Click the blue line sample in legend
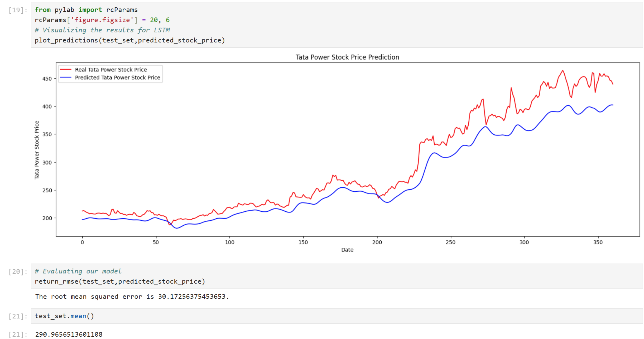The image size is (644, 339). [66, 78]
